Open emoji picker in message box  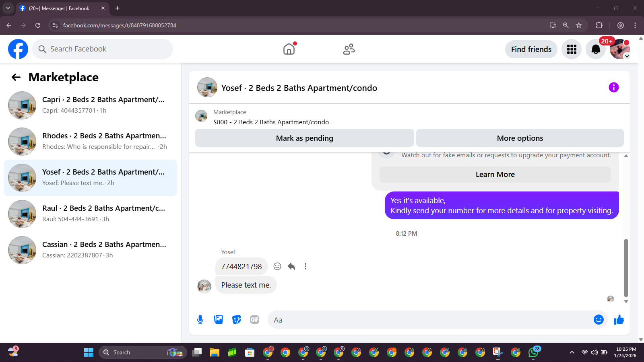(x=599, y=320)
